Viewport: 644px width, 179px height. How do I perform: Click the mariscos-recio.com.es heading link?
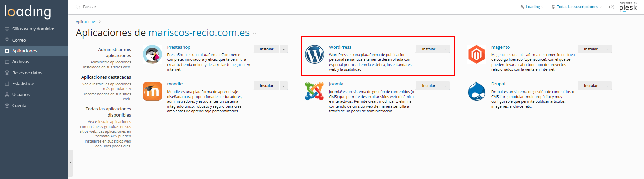(x=199, y=33)
